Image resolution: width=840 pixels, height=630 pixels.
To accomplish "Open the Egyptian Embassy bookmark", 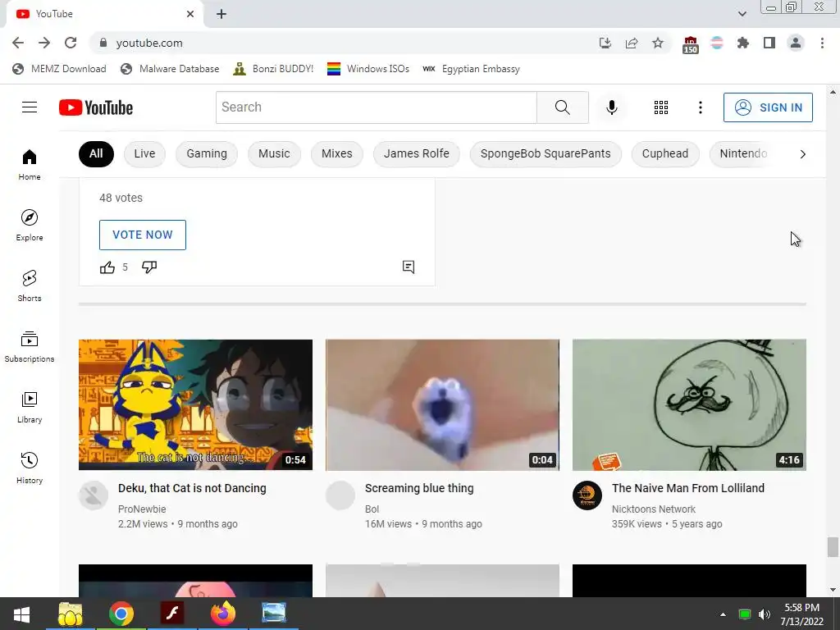I will 471,69.
